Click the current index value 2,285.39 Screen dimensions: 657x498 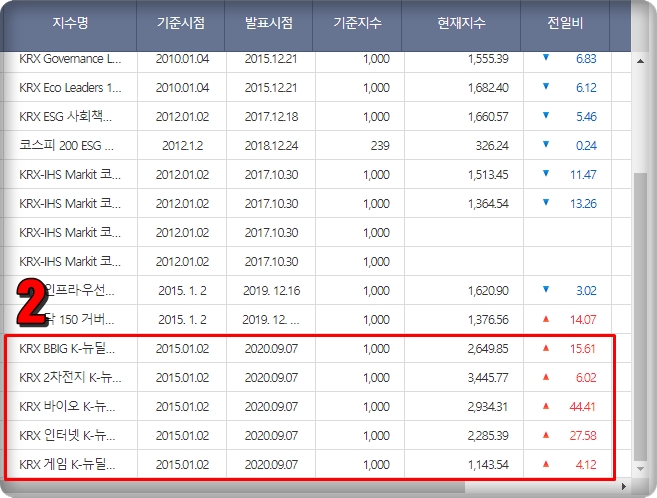488,435
